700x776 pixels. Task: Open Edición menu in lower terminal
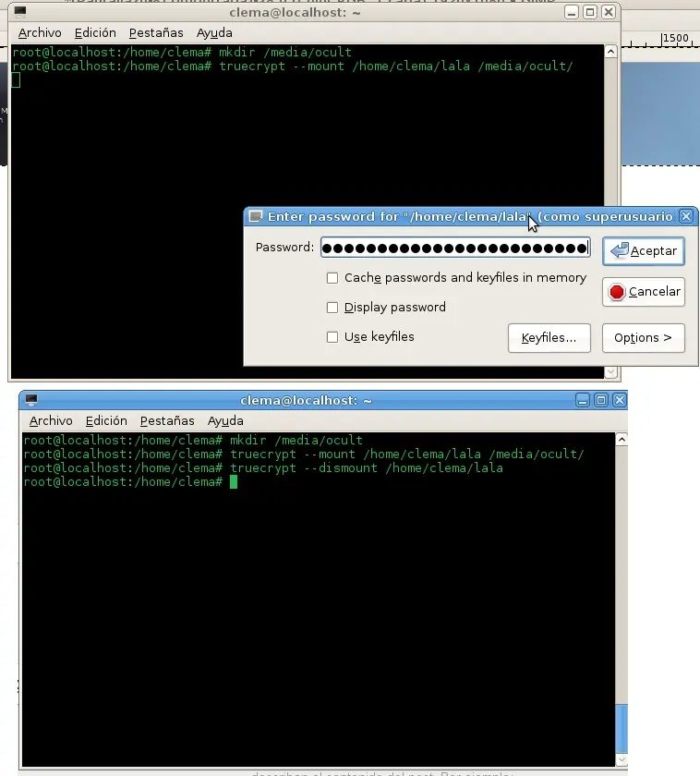click(x=106, y=420)
